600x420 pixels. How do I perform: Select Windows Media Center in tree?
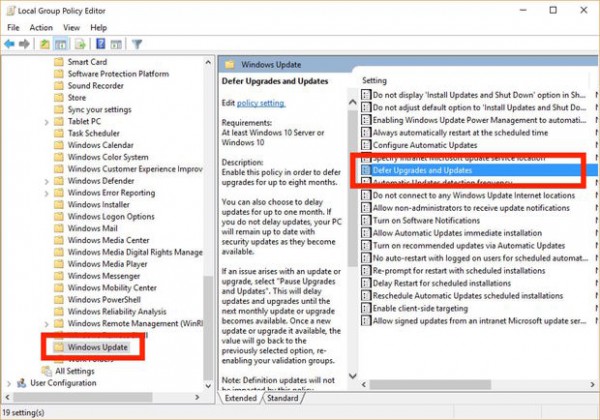coord(108,240)
